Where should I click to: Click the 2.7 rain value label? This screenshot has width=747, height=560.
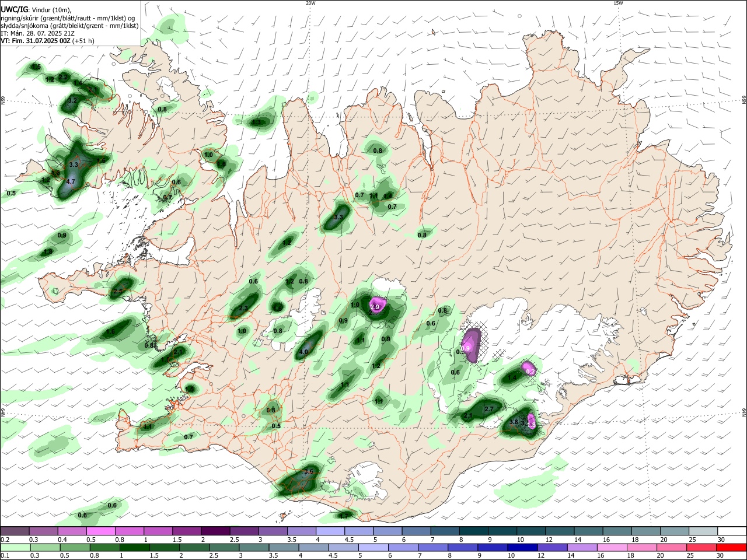(x=489, y=409)
